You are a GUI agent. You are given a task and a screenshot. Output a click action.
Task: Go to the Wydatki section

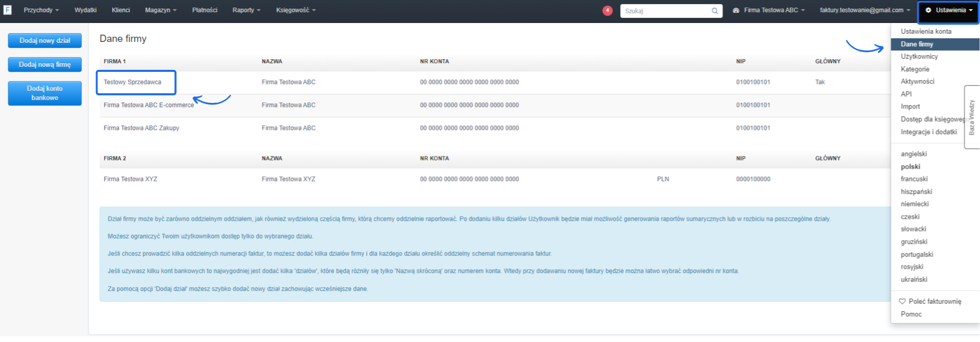pos(85,10)
